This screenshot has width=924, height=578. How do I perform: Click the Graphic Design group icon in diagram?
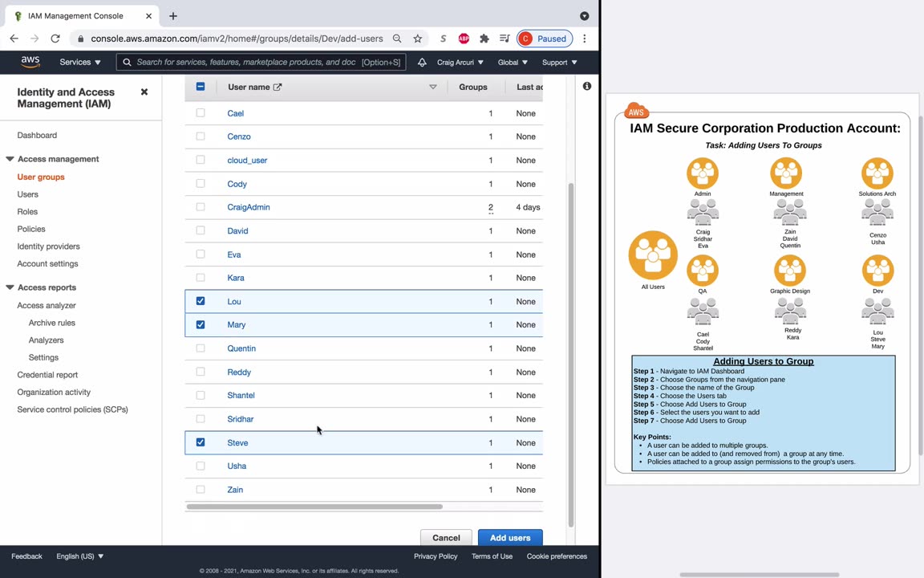tap(789, 270)
